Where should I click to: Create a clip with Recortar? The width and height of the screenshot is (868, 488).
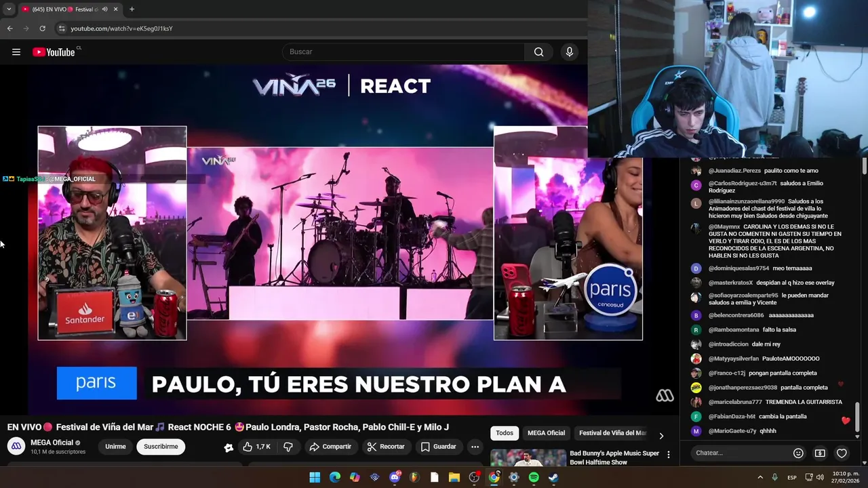pos(387,447)
